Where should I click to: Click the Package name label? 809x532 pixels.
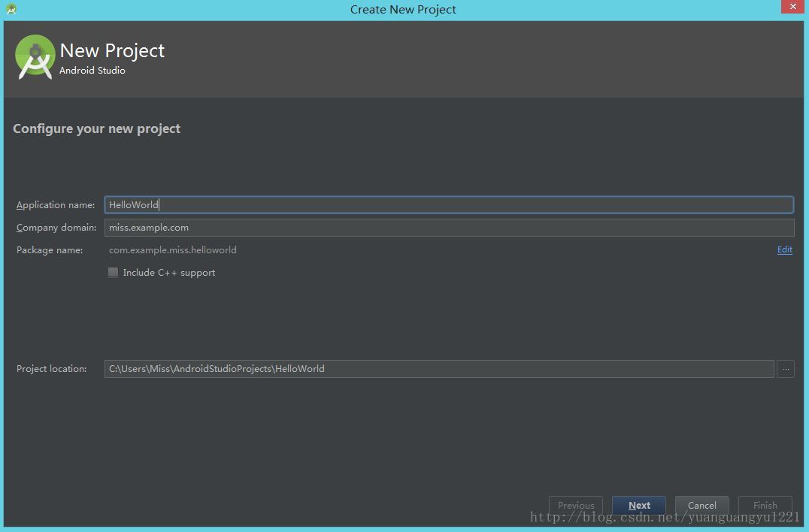click(x=50, y=250)
